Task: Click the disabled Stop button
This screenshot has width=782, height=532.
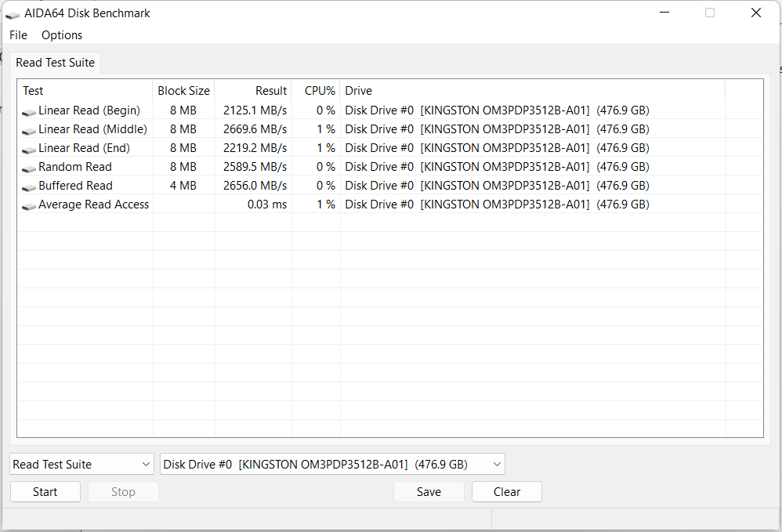Action: pyautogui.click(x=123, y=491)
